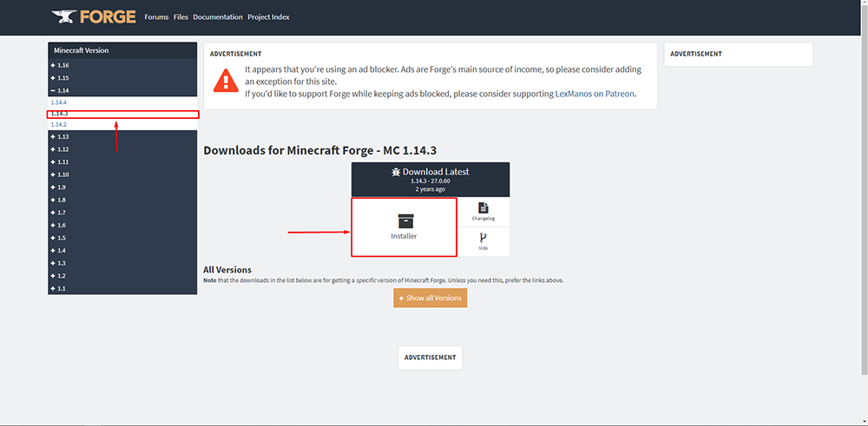Open the Documentation nav link
The image size is (868, 426).
coord(218,17)
